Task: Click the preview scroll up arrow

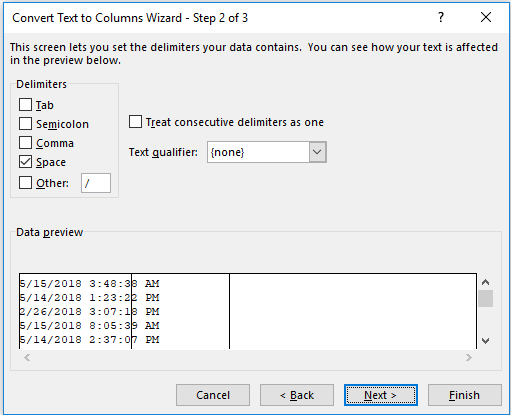Action: pyautogui.click(x=486, y=282)
